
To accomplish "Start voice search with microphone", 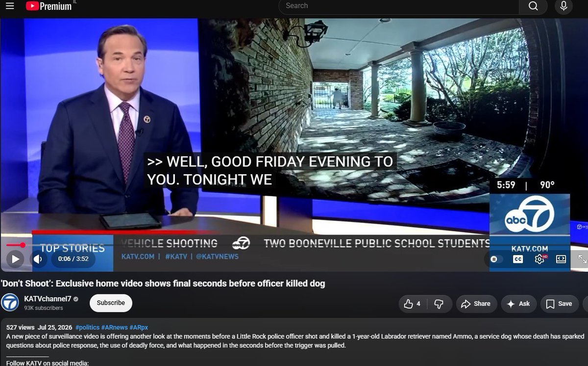I will coord(563,6).
